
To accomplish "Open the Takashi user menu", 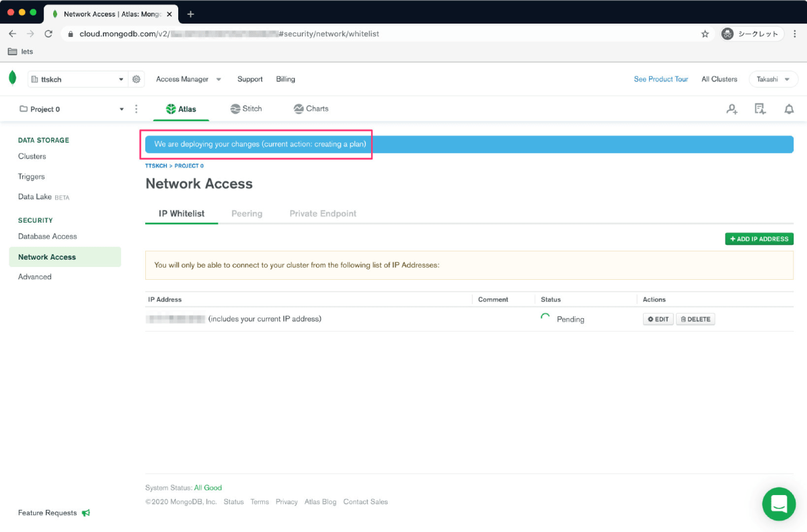I will tap(773, 79).
